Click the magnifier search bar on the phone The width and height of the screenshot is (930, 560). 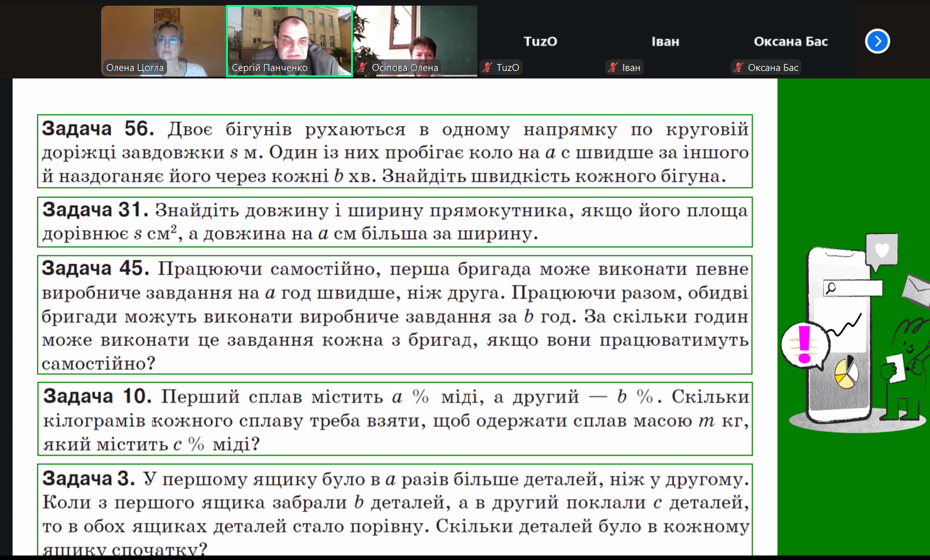click(853, 288)
